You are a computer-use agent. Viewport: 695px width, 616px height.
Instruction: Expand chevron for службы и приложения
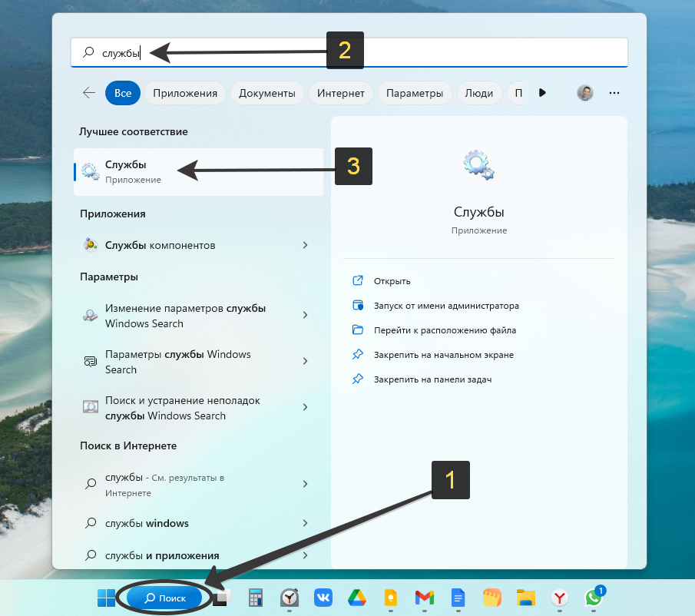(x=305, y=555)
